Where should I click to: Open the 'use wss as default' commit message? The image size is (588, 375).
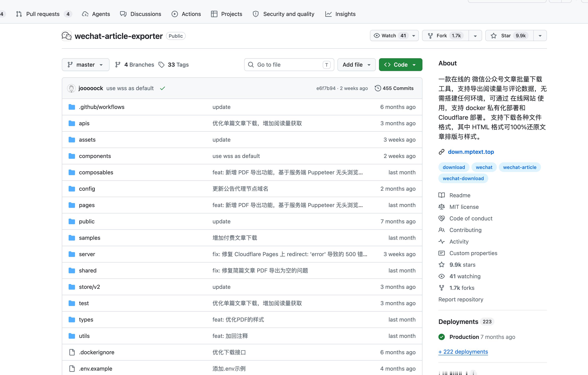tap(130, 88)
